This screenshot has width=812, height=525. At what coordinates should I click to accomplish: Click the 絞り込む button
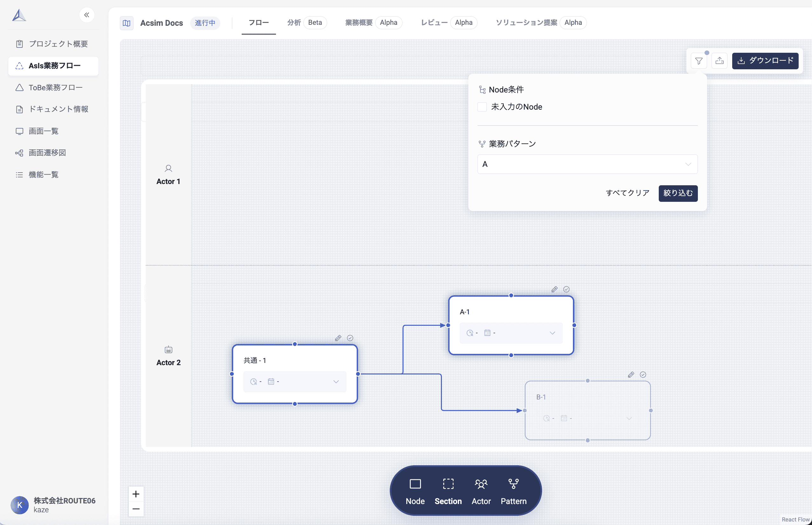(678, 193)
